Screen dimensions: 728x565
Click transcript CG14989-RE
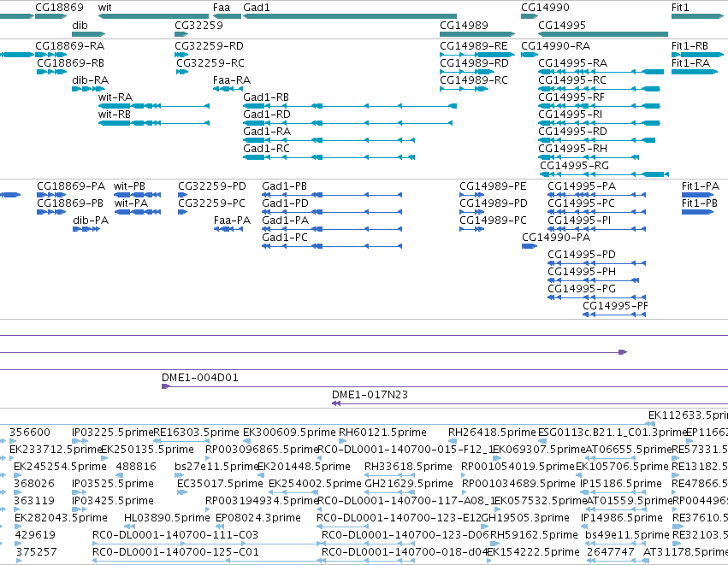[477, 55]
